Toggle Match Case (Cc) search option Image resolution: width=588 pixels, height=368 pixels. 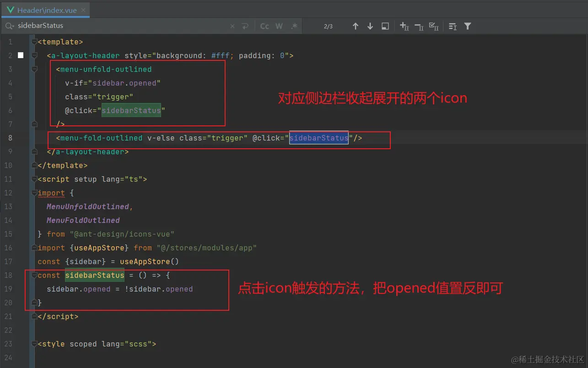[264, 26]
